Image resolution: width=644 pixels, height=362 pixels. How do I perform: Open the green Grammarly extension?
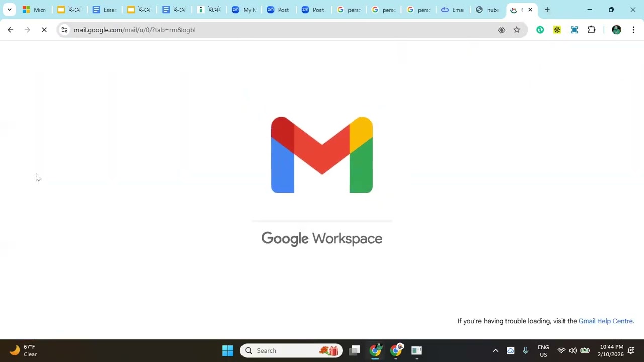[x=540, y=30]
